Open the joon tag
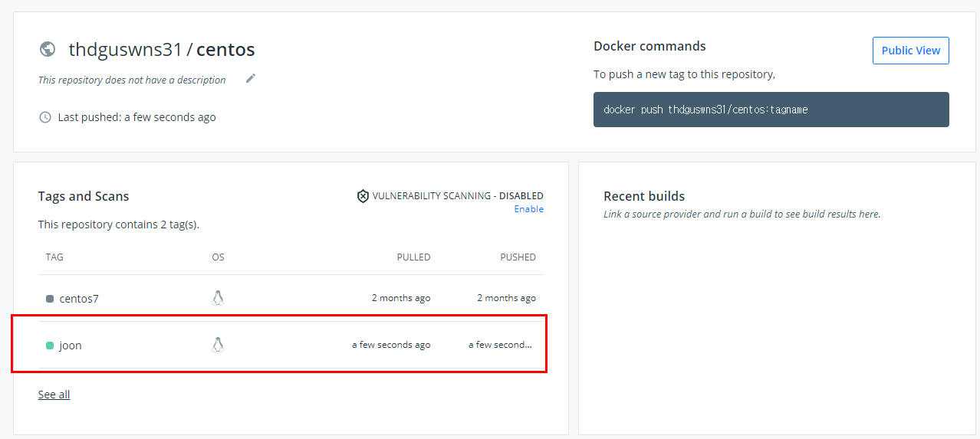Image resolution: width=980 pixels, height=439 pixels. coord(71,346)
